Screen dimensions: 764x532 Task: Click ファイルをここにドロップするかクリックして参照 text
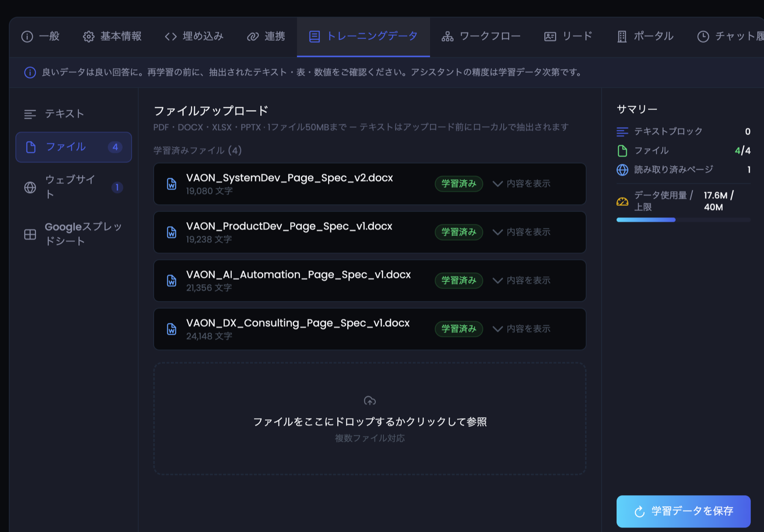click(x=370, y=422)
